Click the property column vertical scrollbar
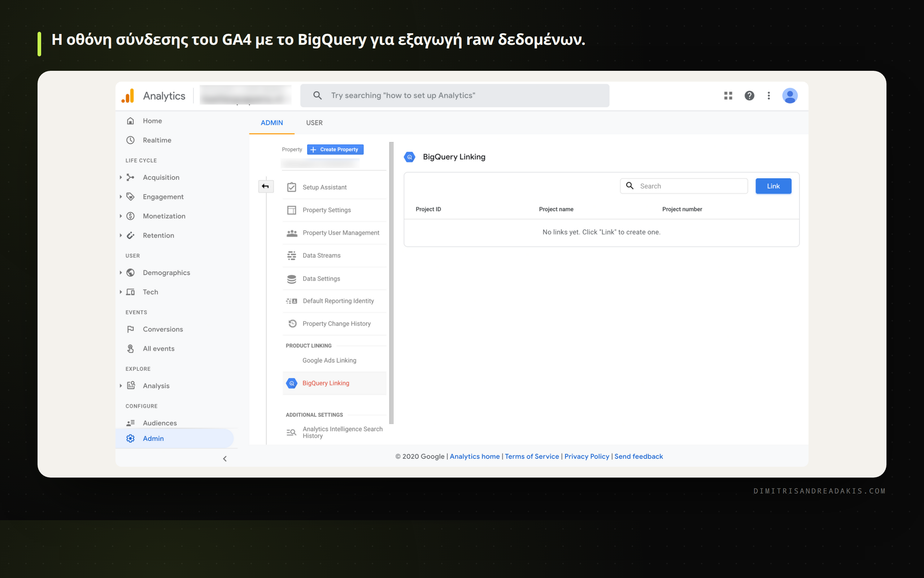The height and width of the screenshot is (578, 924). (x=391, y=283)
